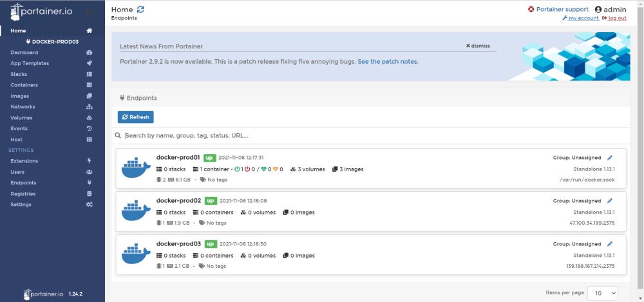Click the Endpoints plug icon in sidebar
This screenshot has height=302, width=644.
point(89,183)
